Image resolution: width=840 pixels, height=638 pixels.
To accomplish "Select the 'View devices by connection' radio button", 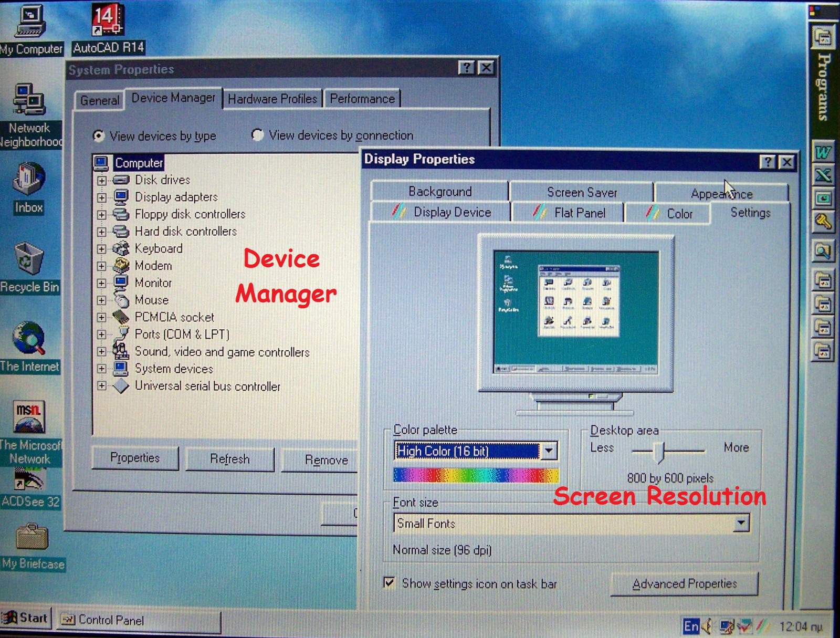I will 257,135.
